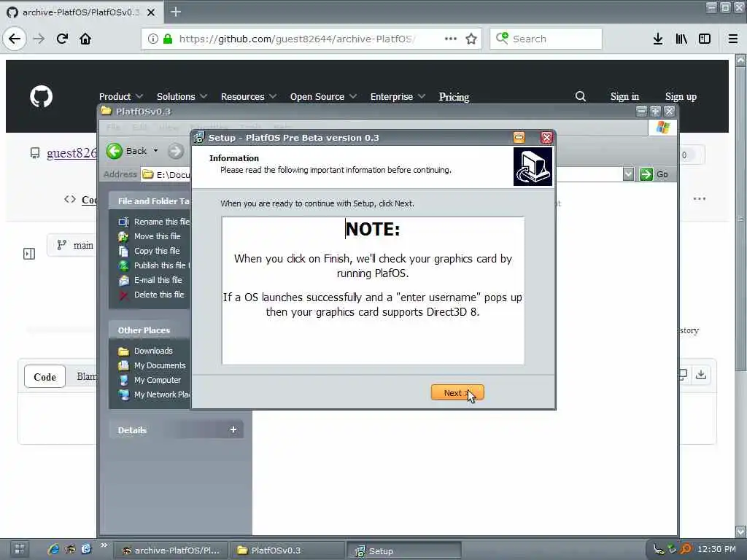The image size is (747, 560).
Task: Open the Address bar dropdown in Explorer
Action: point(628,174)
